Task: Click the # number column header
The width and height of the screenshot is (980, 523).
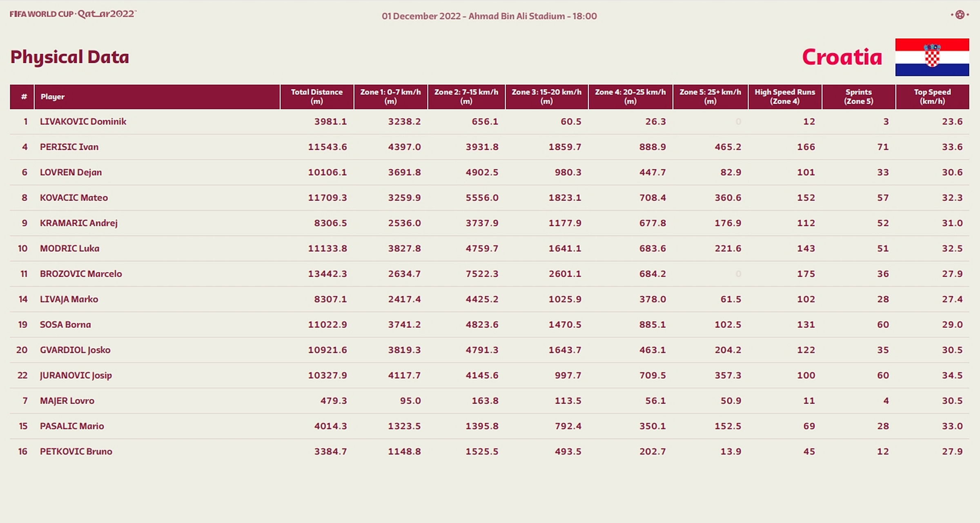Action: 24,97
